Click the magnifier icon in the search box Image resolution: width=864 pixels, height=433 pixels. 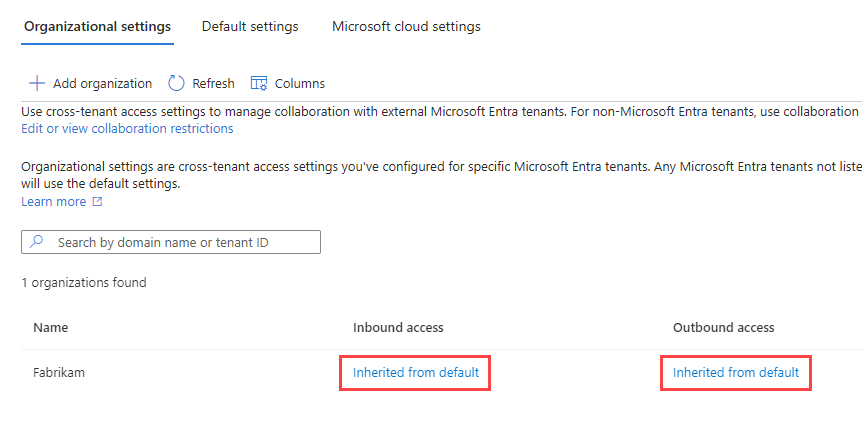(37, 242)
